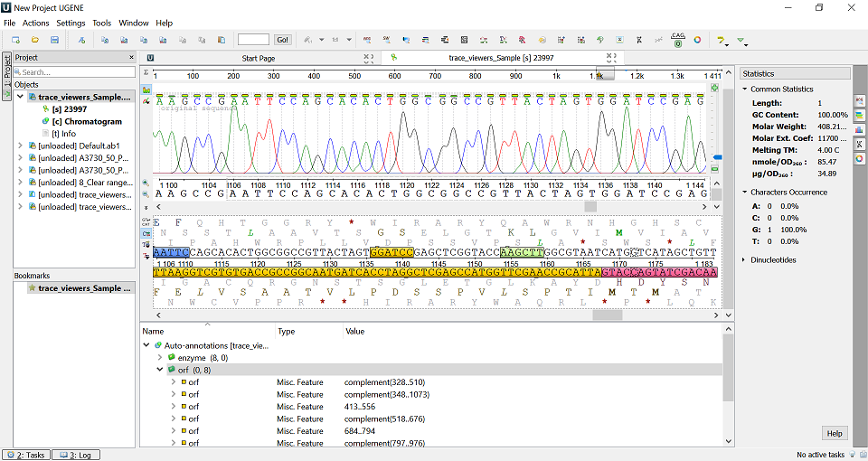Image resolution: width=868 pixels, height=461 pixels.
Task: Select the [t] Info object
Action: coord(63,134)
